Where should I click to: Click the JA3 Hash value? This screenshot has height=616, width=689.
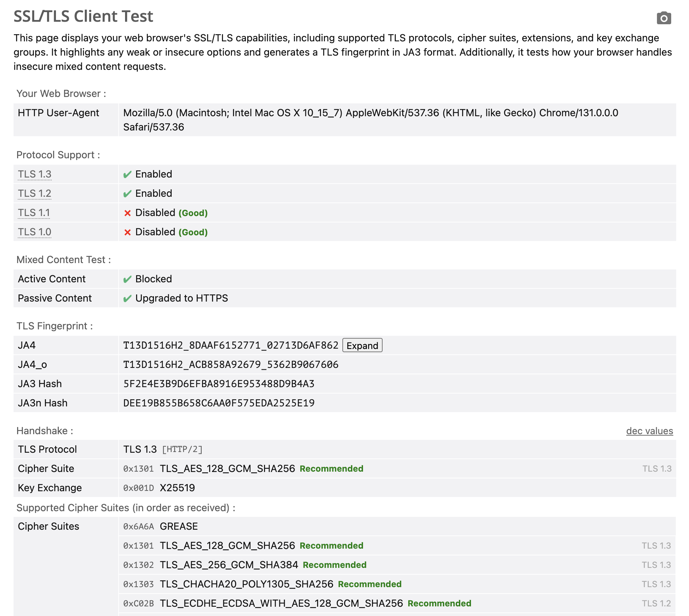point(219,384)
